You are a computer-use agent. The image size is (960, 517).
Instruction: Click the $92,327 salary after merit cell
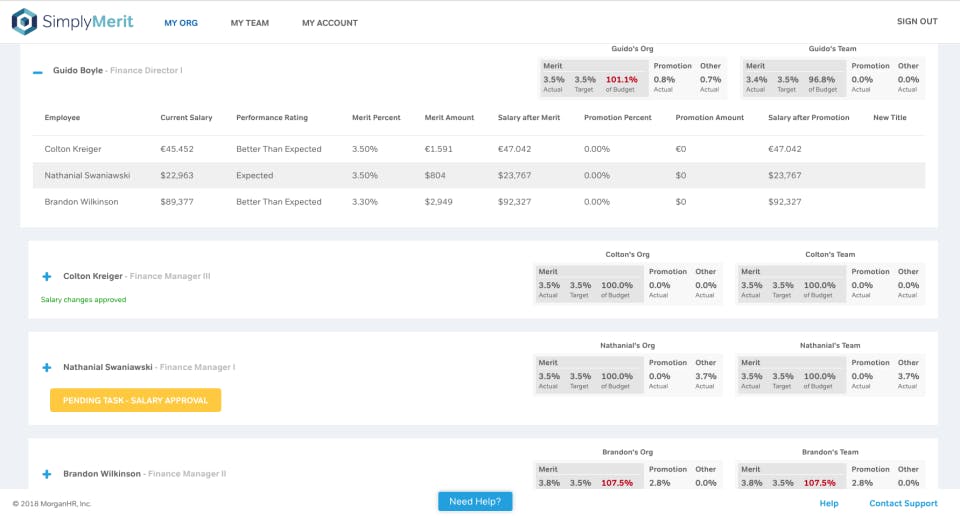pos(514,202)
